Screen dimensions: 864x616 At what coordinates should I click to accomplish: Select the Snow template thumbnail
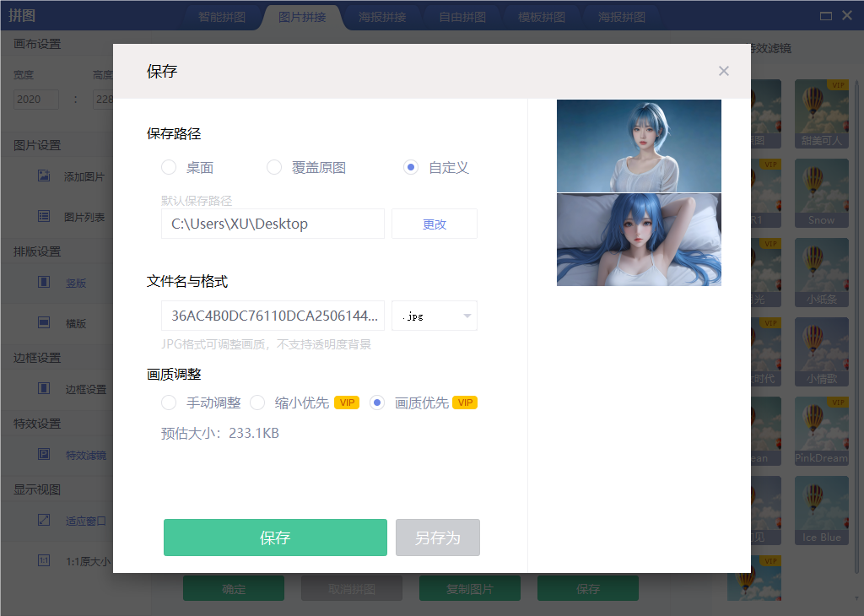821,193
